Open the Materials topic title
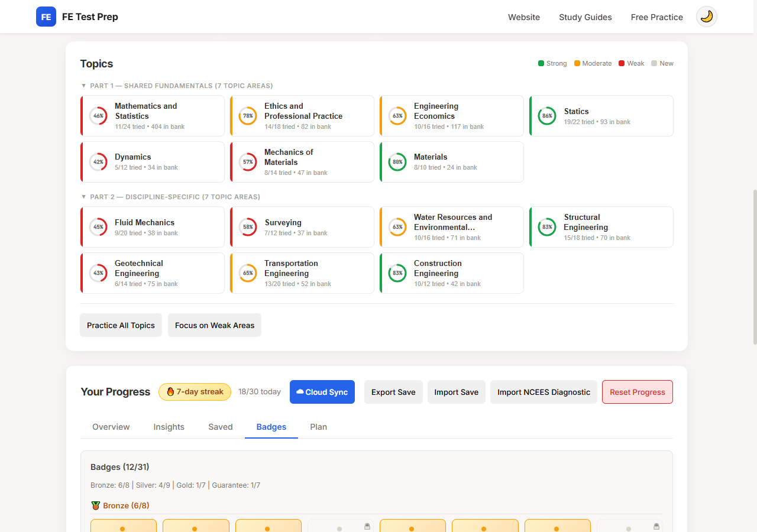This screenshot has height=532, width=757. 431,157
